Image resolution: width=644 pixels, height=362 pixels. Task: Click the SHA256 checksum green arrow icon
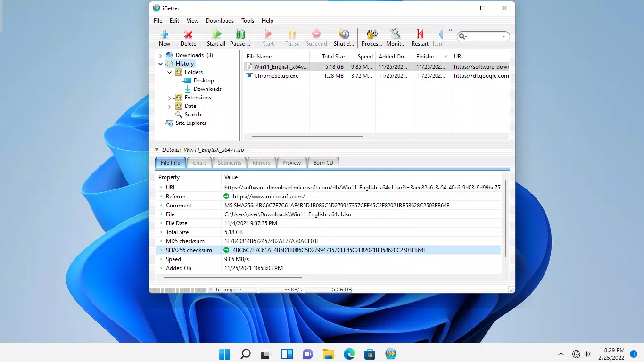coord(226,250)
